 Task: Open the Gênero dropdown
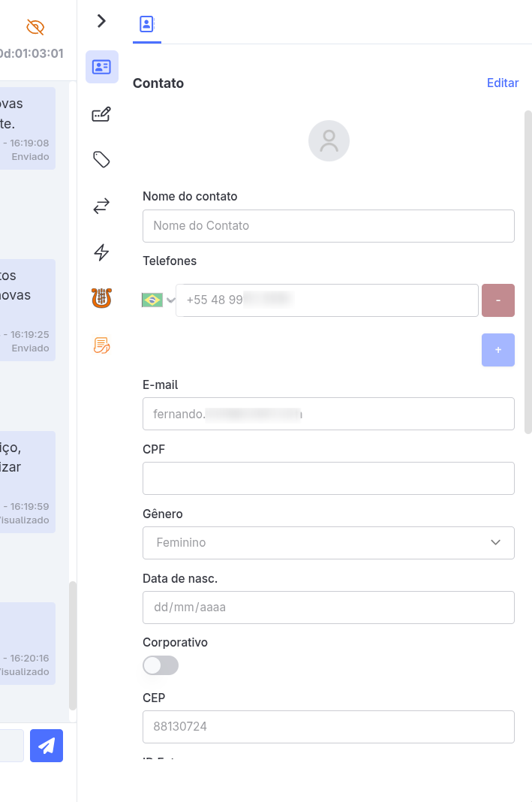(328, 543)
